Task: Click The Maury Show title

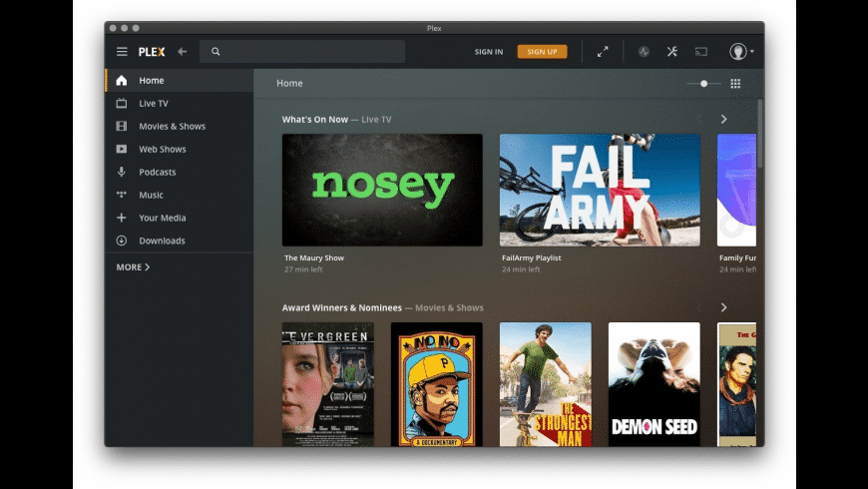Action: pos(314,257)
